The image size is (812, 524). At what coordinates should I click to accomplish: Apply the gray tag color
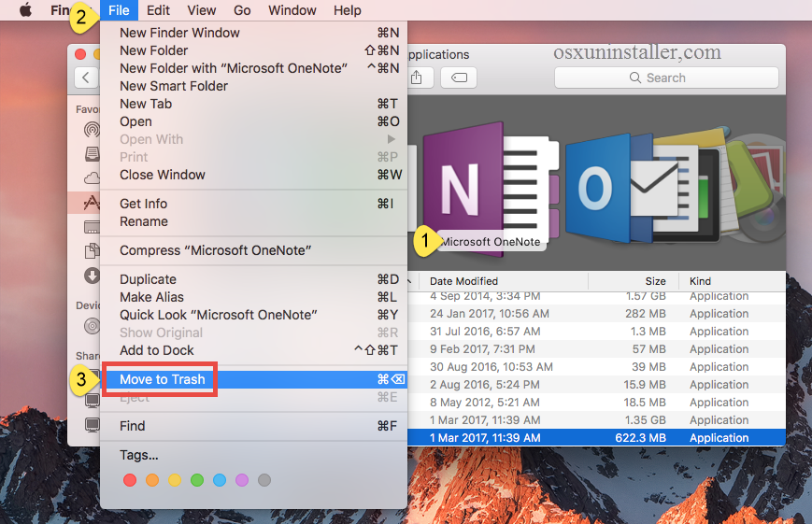click(264, 480)
